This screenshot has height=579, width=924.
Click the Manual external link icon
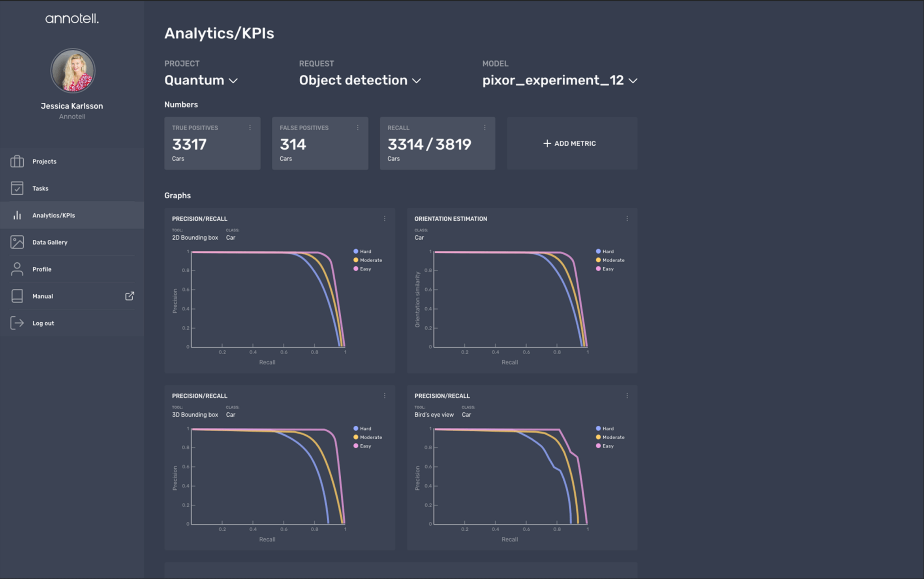point(130,296)
